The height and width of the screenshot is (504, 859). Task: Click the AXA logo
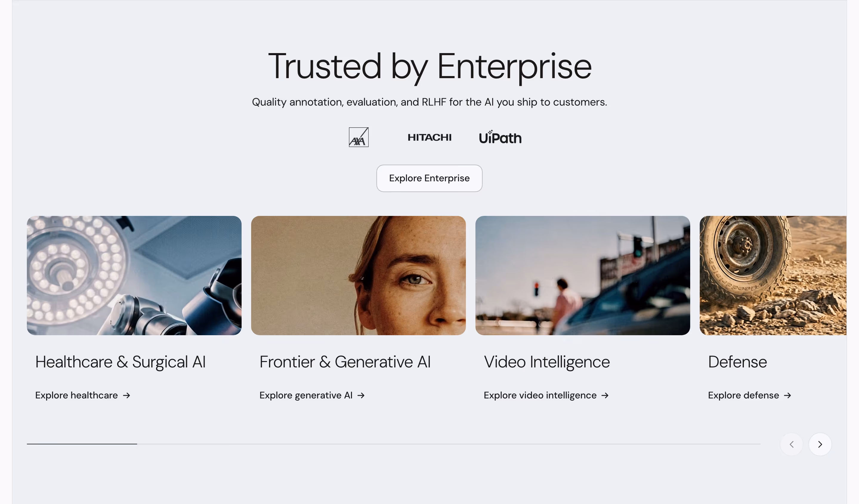[x=359, y=137]
